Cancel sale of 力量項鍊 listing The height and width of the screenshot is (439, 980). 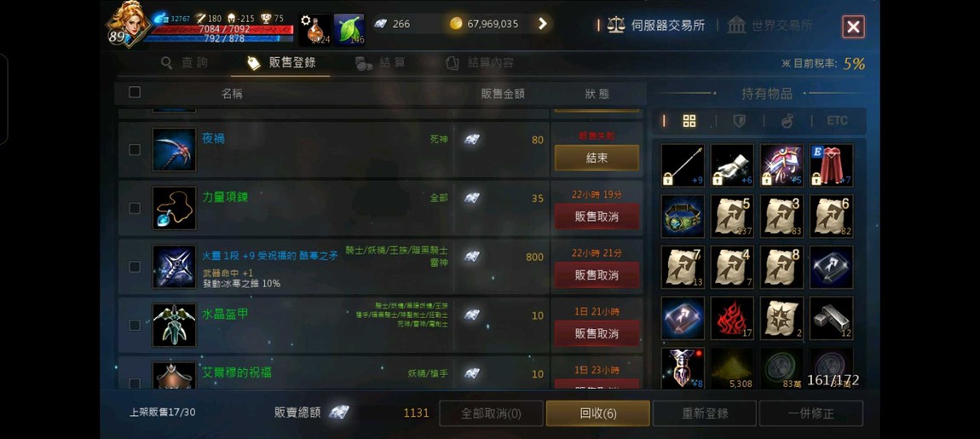(x=597, y=217)
